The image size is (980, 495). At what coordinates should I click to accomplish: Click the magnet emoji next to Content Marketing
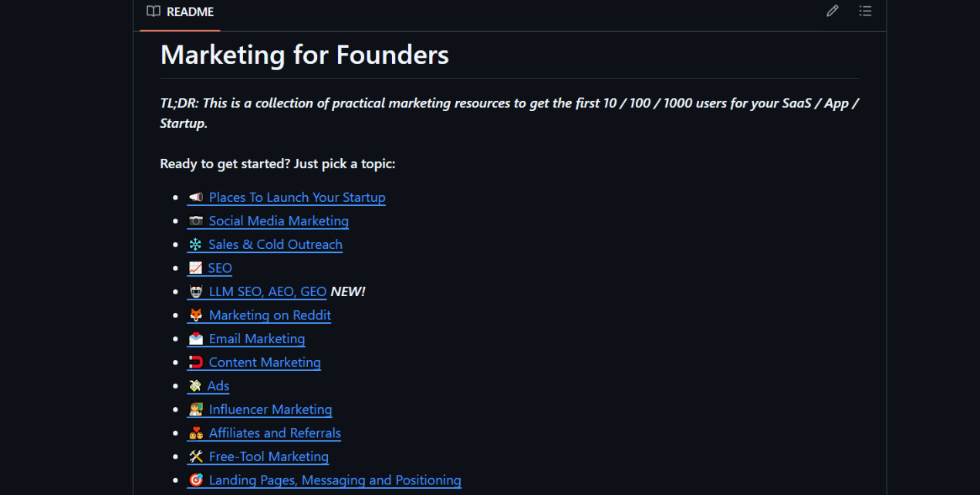click(x=195, y=362)
